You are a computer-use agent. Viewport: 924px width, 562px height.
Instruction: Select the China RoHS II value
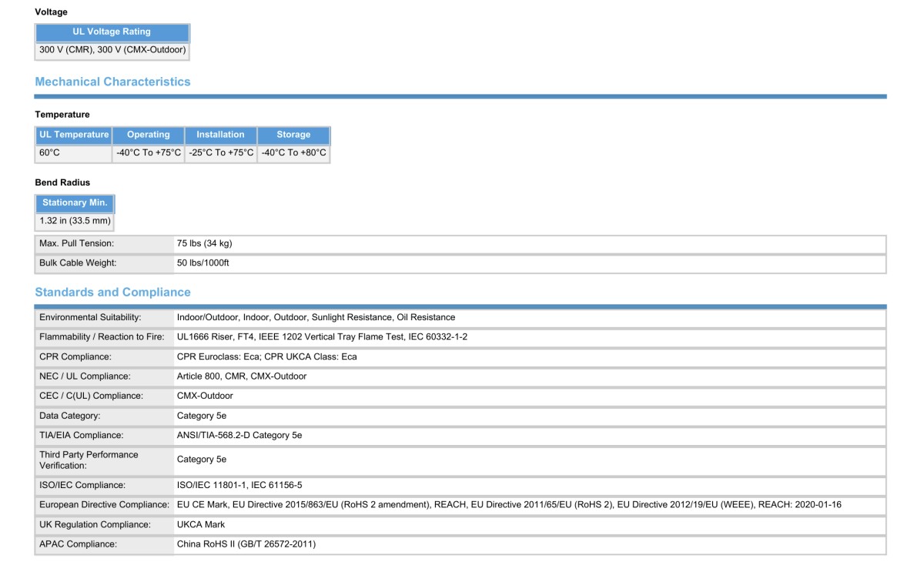[246, 545]
